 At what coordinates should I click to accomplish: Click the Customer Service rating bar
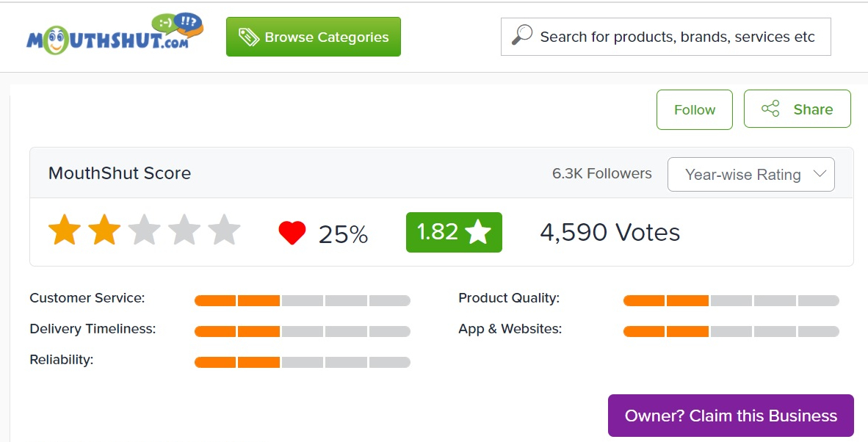coord(302,300)
